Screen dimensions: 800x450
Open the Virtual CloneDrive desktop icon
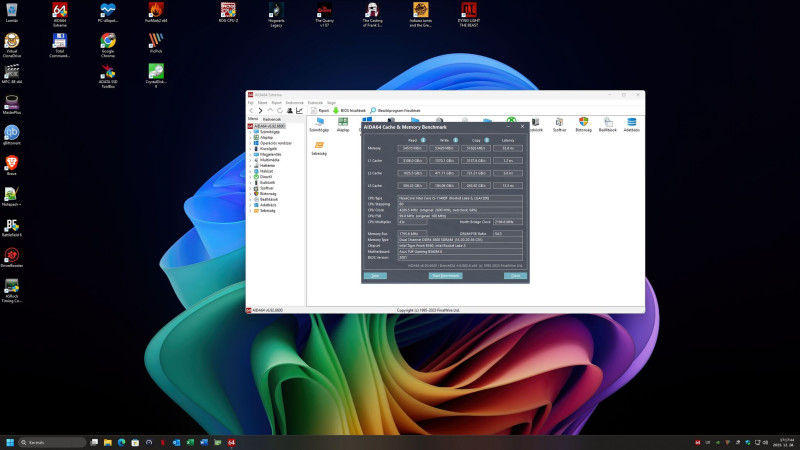click(x=12, y=45)
